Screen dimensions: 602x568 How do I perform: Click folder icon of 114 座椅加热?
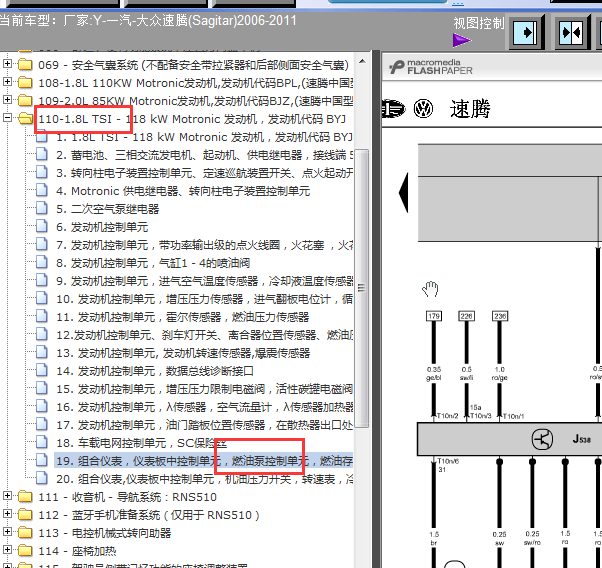click(25, 551)
